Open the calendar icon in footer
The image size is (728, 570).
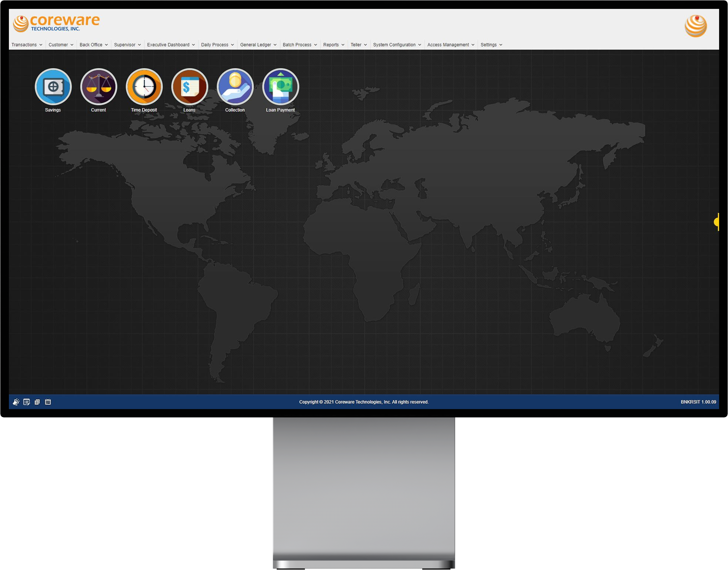coord(48,402)
